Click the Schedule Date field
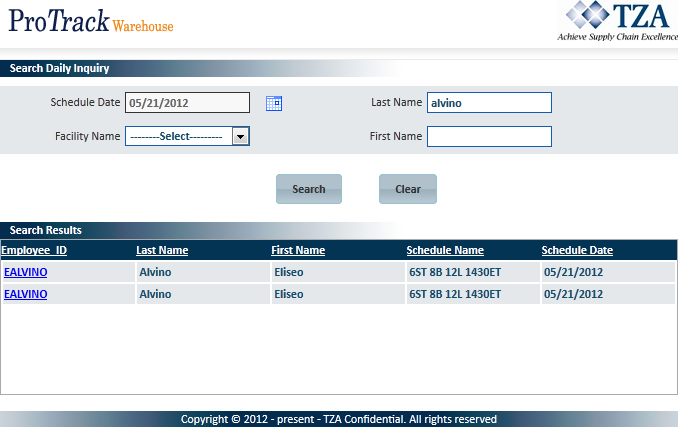 coord(187,103)
